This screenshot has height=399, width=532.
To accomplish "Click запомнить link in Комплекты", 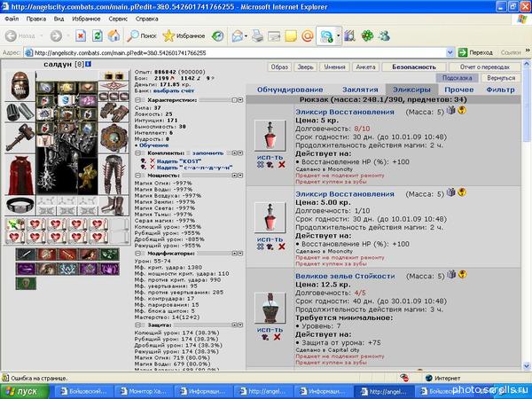I will pyautogui.click(x=208, y=153).
